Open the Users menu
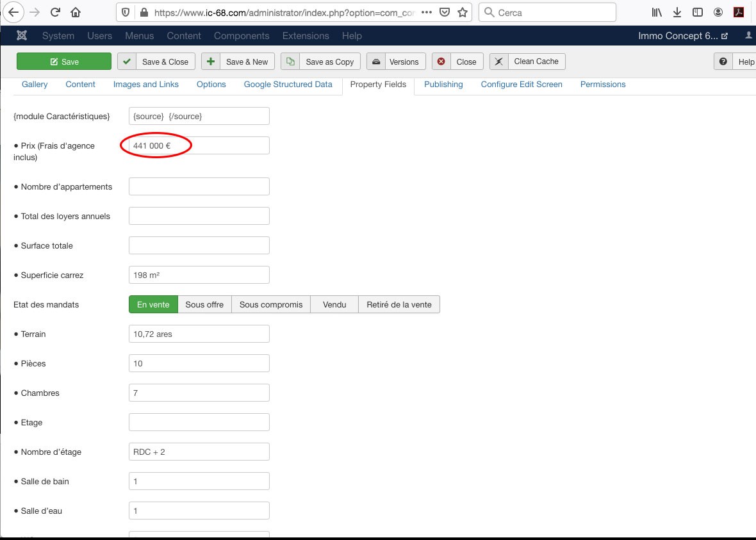 [100, 36]
